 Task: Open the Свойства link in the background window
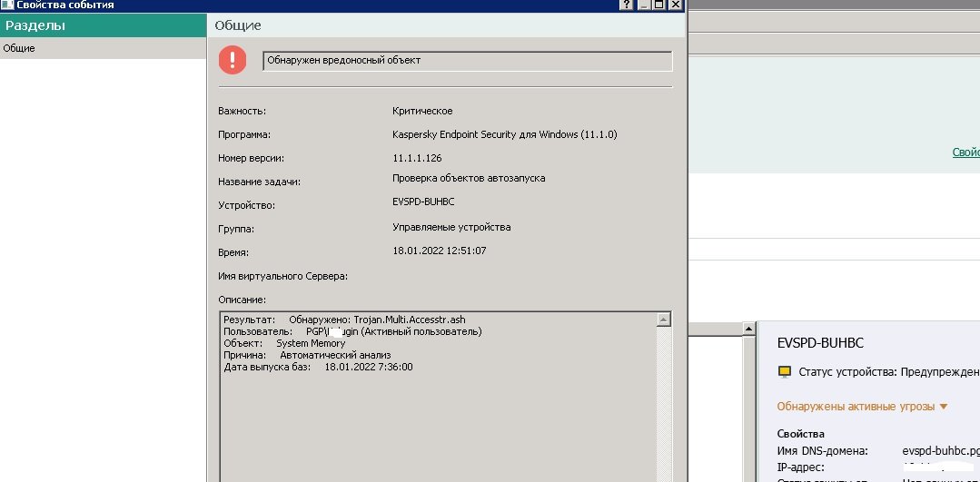965,152
